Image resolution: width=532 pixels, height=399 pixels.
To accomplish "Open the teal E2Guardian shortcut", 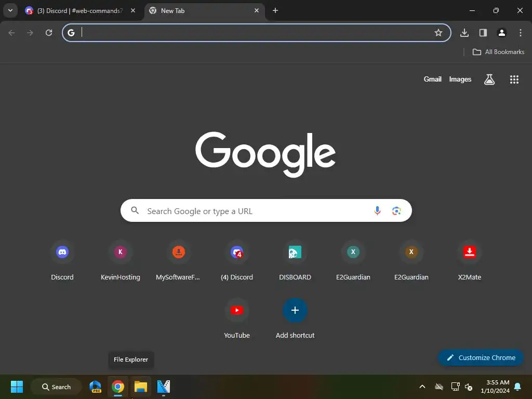I will click(353, 261).
